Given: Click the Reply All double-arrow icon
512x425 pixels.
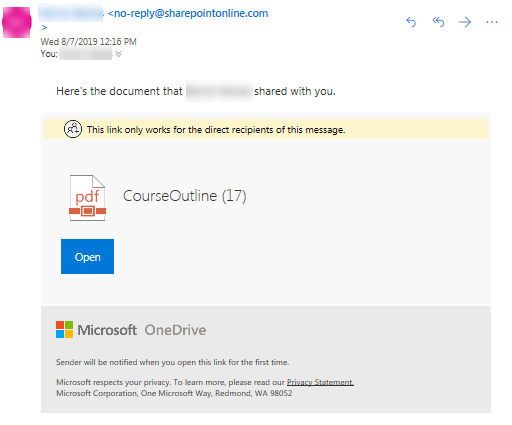Looking at the screenshot, I should [x=438, y=22].
